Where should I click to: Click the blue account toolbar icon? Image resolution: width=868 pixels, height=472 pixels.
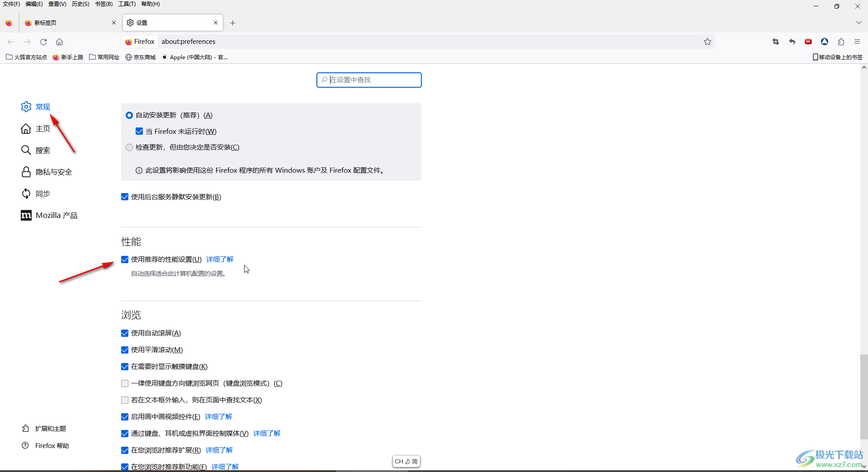click(825, 42)
